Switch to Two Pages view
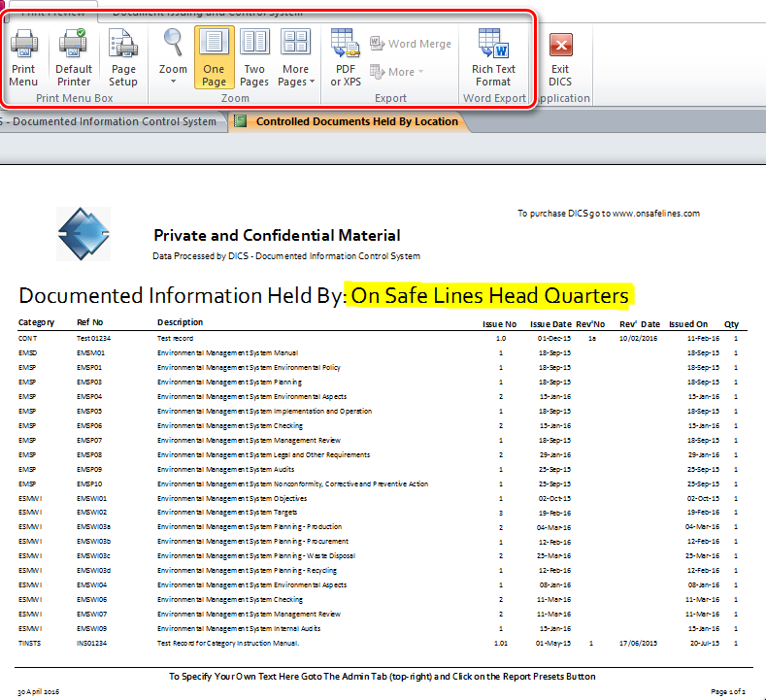This screenshot has height=700, width=766. click(254, 57)
